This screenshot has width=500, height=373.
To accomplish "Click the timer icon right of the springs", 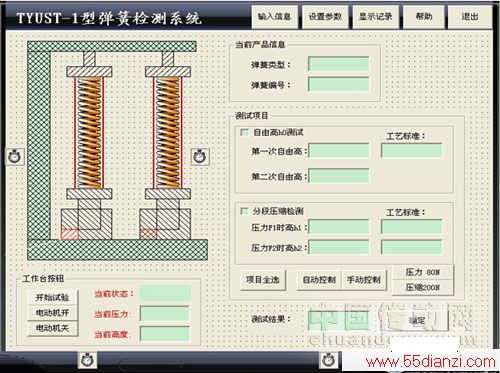I will tap(200, 156).
